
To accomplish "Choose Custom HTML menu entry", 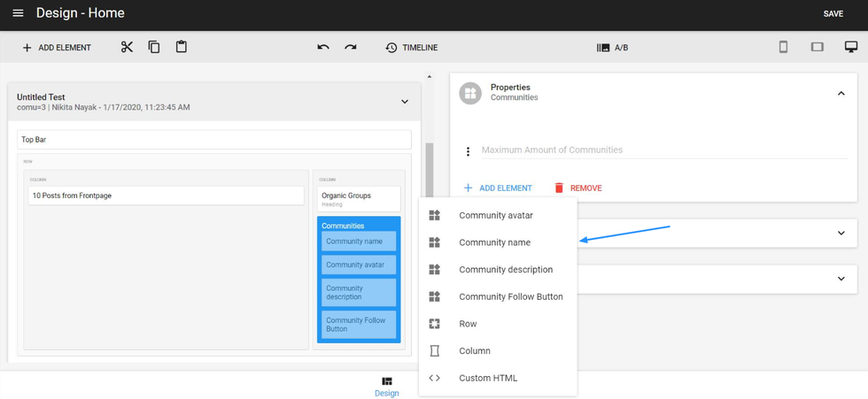I will coord(487,378).
